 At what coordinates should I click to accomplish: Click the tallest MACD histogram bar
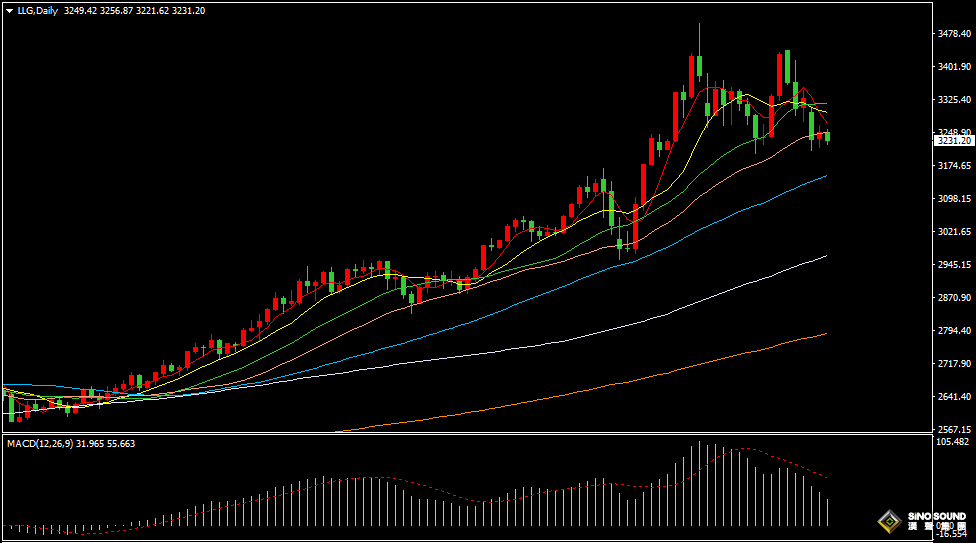(700, 485)
